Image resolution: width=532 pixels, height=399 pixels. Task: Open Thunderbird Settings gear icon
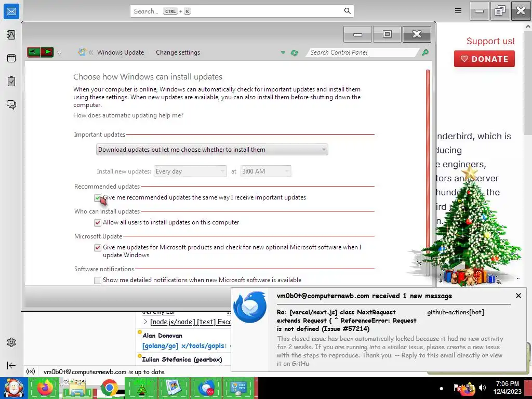11,342
